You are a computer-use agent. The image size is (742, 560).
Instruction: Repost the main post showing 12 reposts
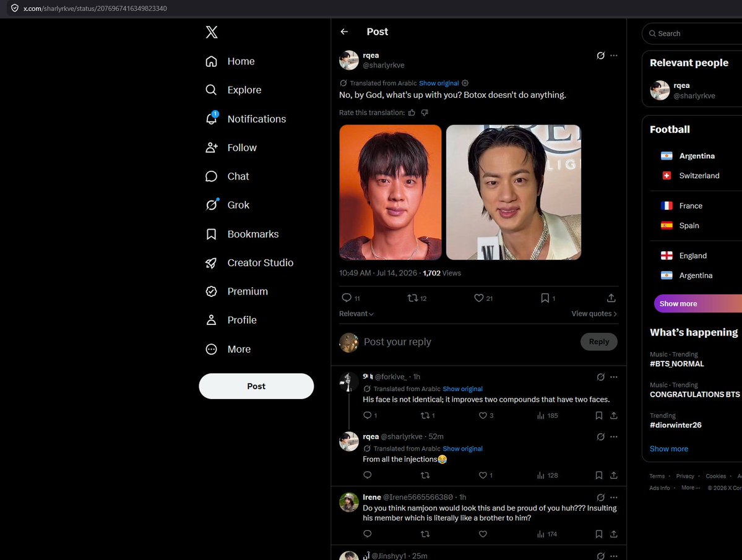(x=417, y=298)
